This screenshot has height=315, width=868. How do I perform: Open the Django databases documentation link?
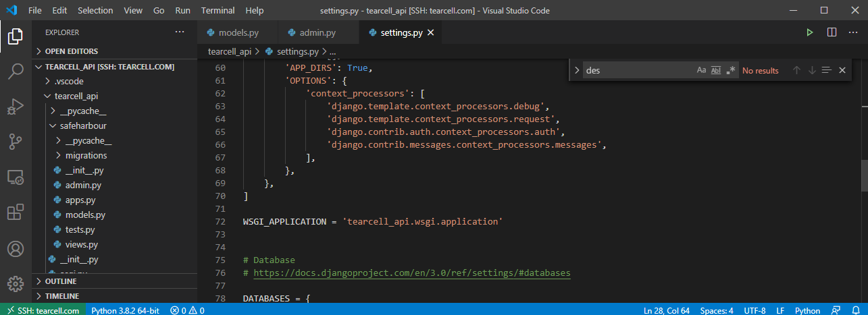[x=411, y=273]
